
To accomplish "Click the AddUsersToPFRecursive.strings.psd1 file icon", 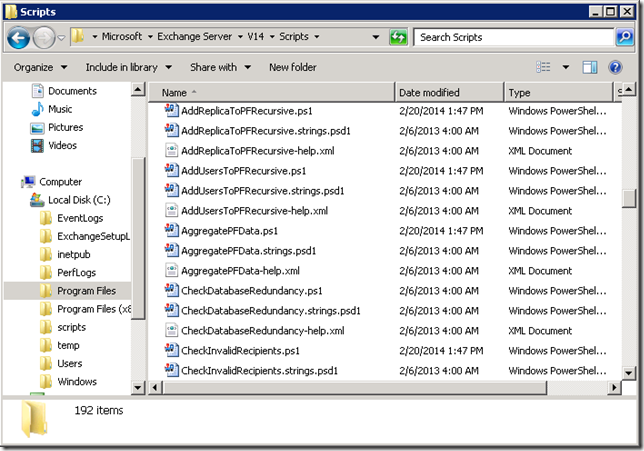I will [x=172, y=190].
